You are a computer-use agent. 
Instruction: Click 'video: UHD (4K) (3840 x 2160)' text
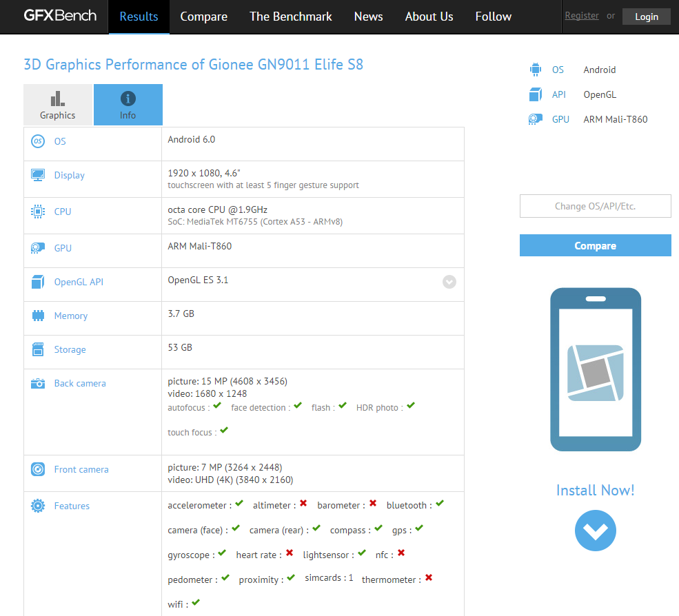230,480
